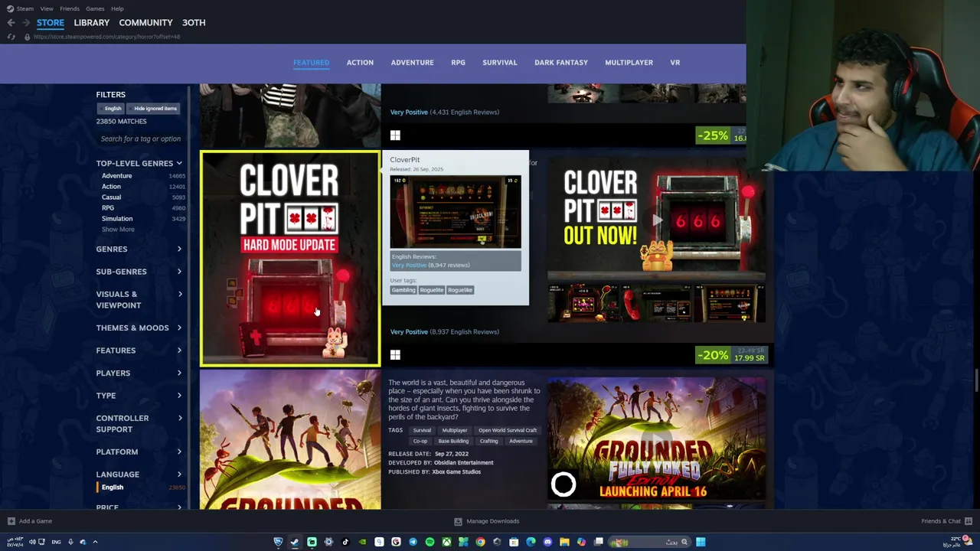
Task: Remove the English filter chip
Action: pos(113,109)
